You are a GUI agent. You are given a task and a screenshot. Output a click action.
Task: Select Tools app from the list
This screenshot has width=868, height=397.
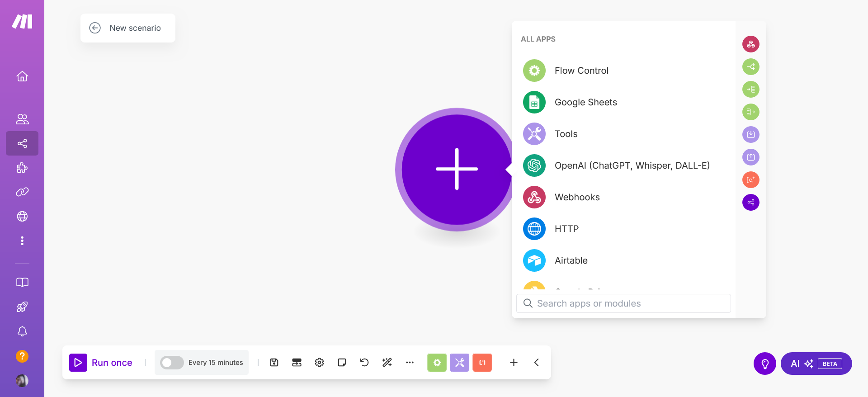click(624, 134)
